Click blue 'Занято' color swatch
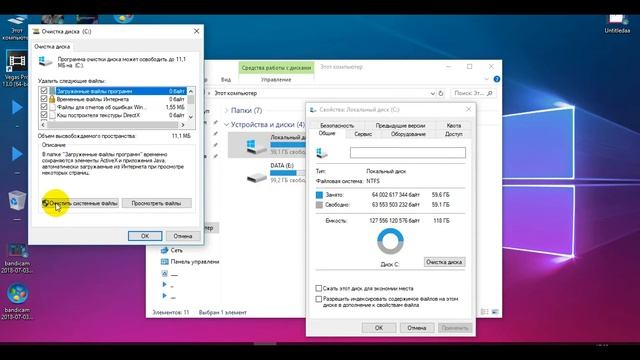The width and height of the screenshot is (640, 360). (x=319, y=195)
